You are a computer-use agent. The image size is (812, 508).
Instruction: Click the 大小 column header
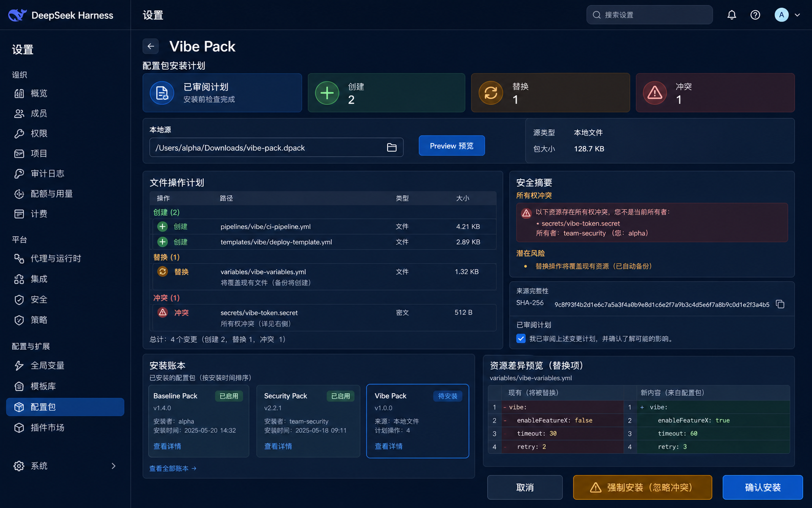click(463, 198)
